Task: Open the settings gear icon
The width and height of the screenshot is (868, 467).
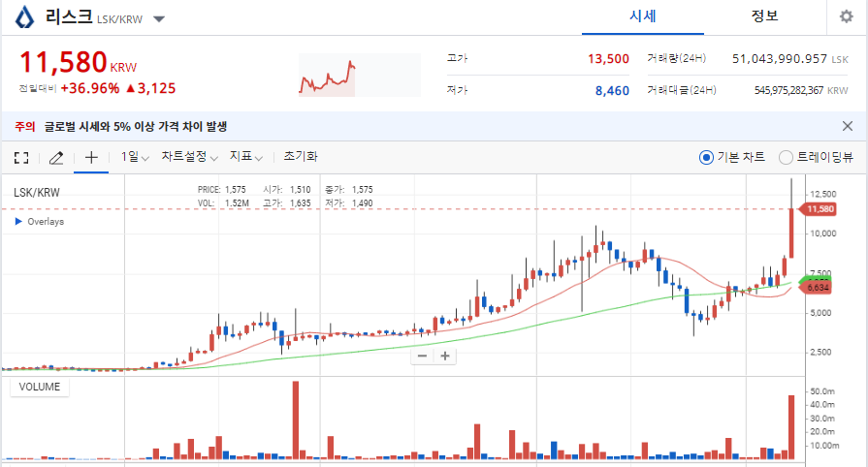Action: 846,17
